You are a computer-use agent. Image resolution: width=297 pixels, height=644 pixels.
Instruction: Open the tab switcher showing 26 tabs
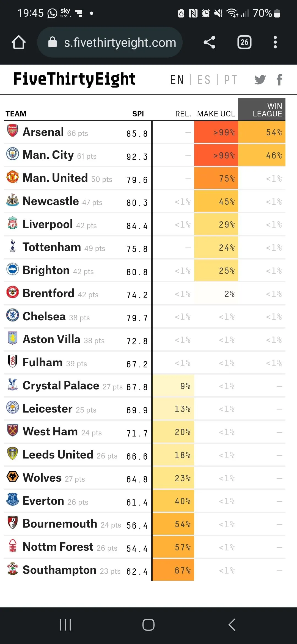244,42
